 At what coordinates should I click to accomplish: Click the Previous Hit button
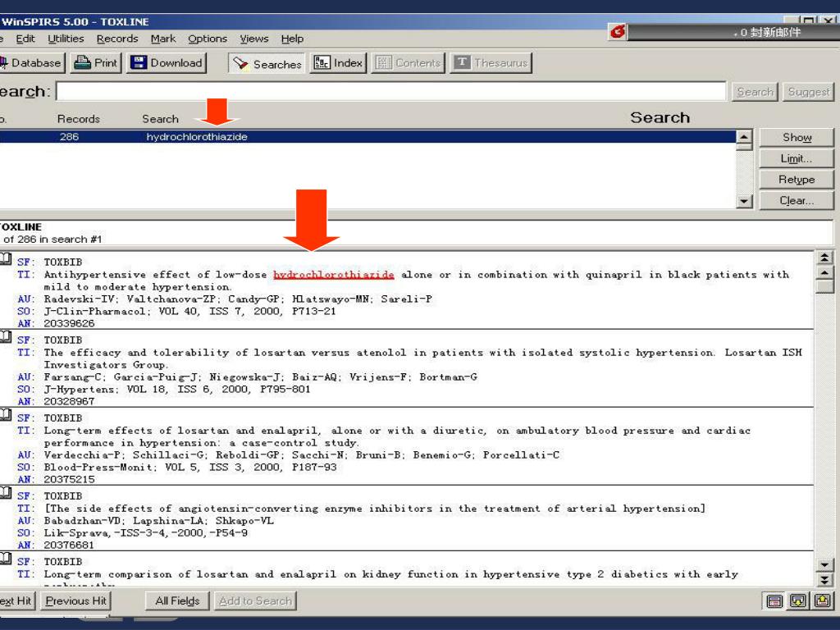75,600
